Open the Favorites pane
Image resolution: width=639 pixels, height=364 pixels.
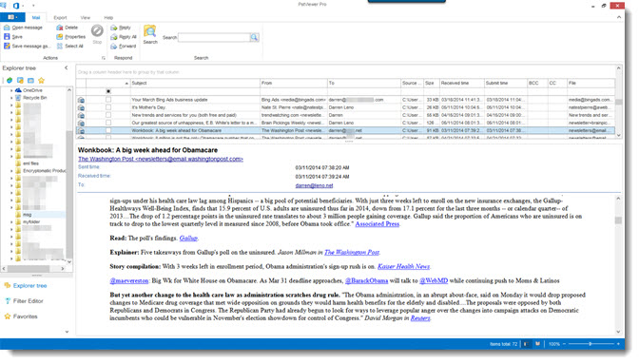click(25, 316)
